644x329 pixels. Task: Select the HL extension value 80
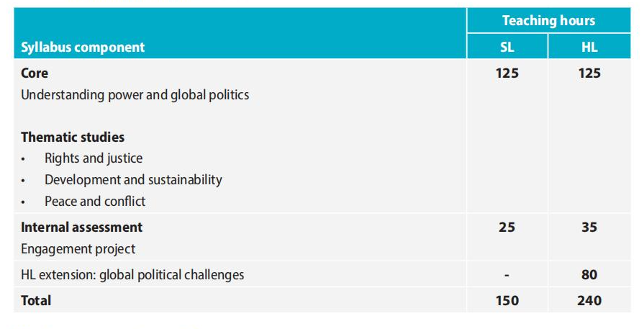coord(589,274)
